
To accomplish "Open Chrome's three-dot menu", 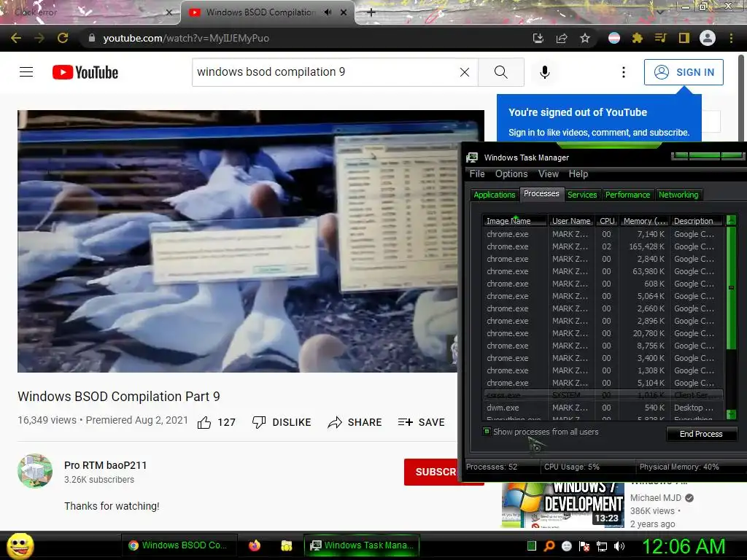I will click(731, 38).
